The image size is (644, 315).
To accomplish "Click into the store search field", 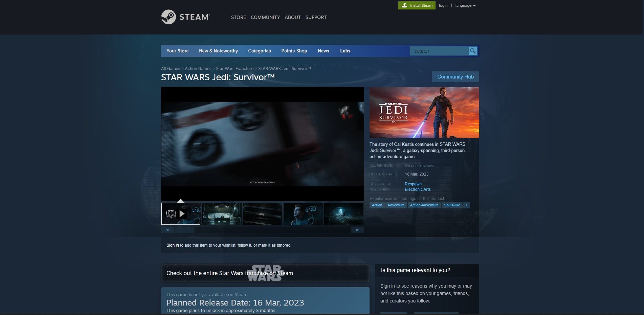I will (439, 51).
